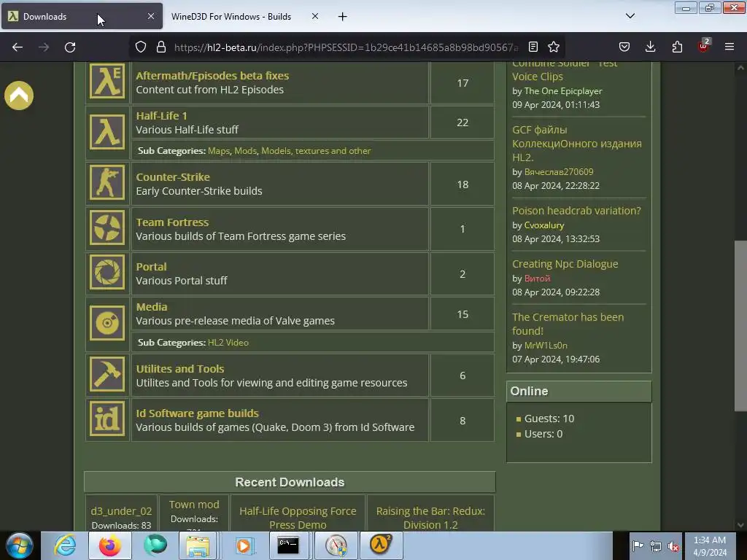
Task: Click the Team Fortress logo icon
Action: pos(107,227)
